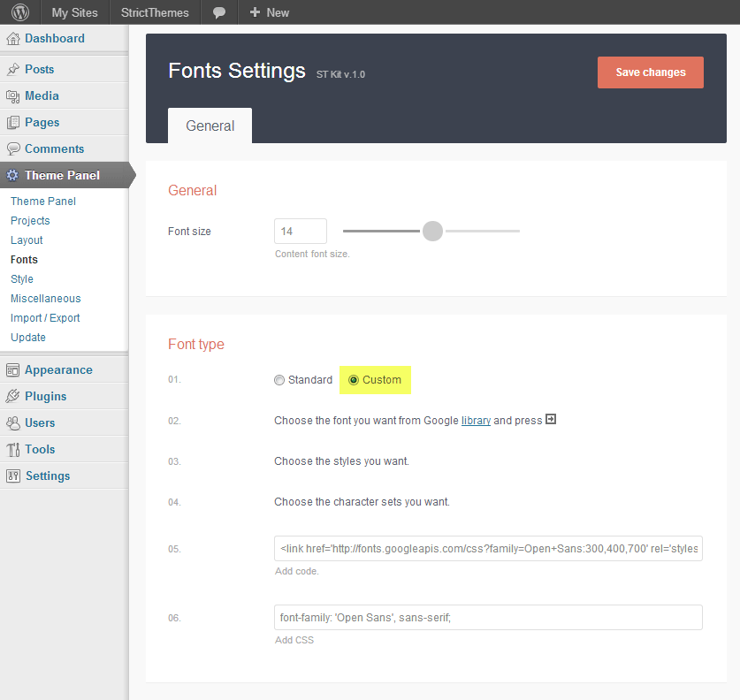740x700 pixels.
Task: Click the Posts pushpin icon
Action: click(x=13, y=70)
